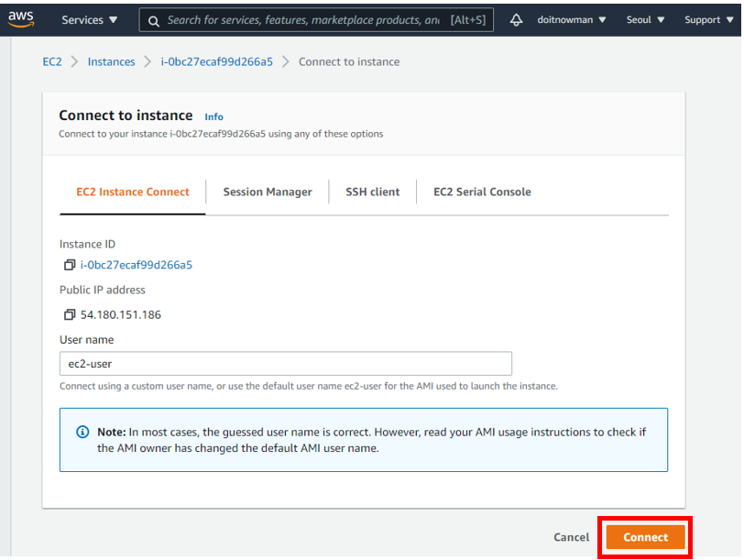Screen dimensions: 744x560
Task: Click the Cancel button
Action: point(572,537)
